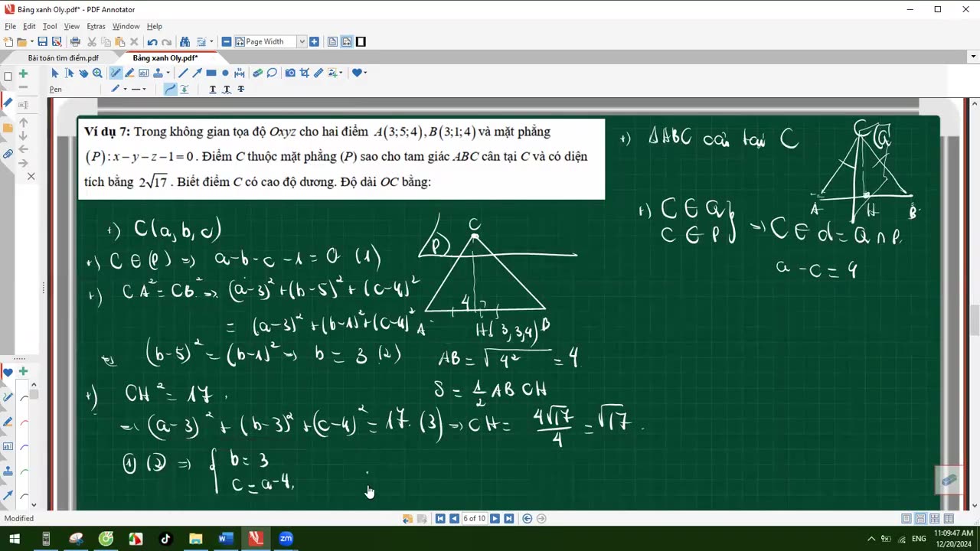
Task: Select the Crop tool
Action: pos(305,73)
